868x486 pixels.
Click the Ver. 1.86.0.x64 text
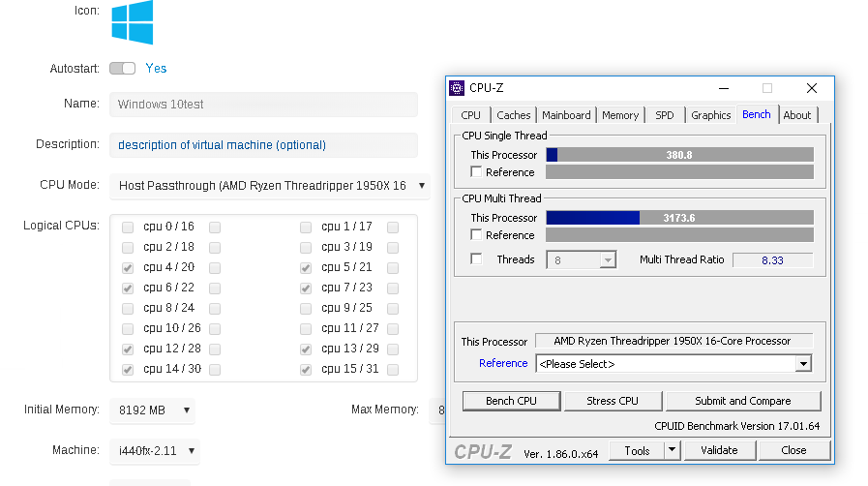coord(561,454)
